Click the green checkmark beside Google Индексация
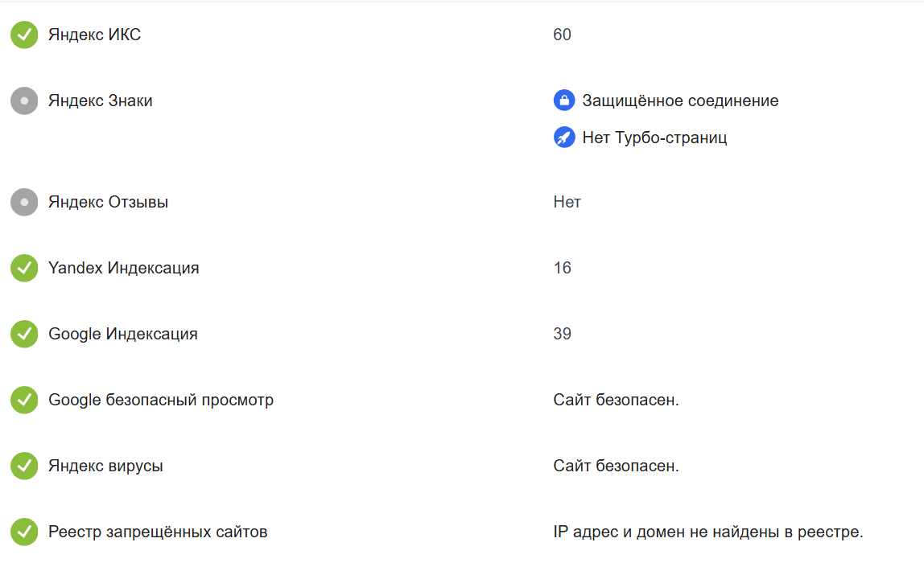This screenshot has height=563, width=924. pos(24,334)
